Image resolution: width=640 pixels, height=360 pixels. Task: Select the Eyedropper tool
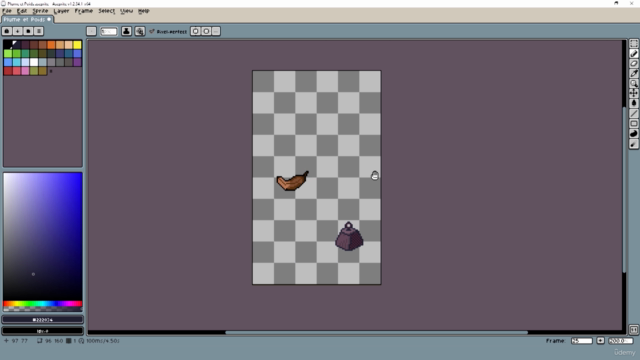pos(633,73)
